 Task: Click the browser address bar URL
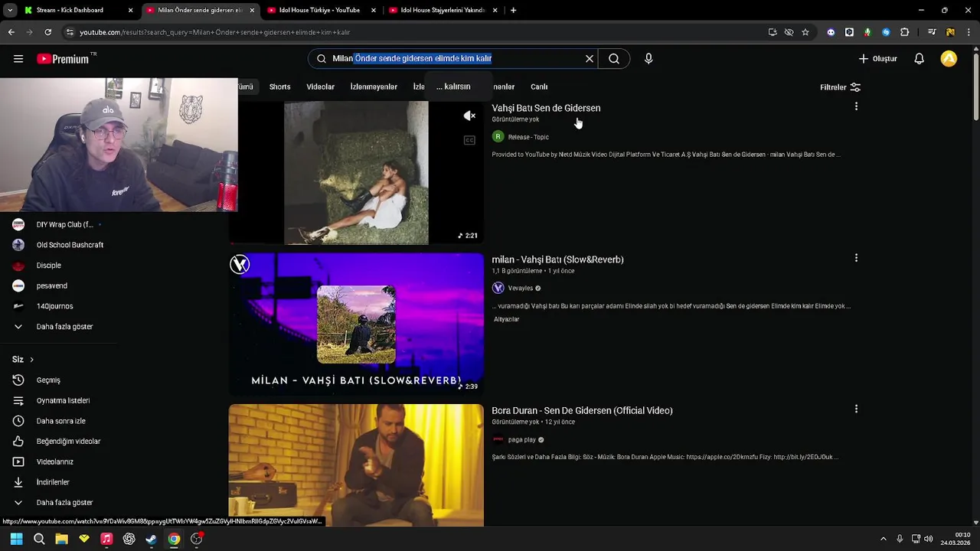tap(215, 32)
